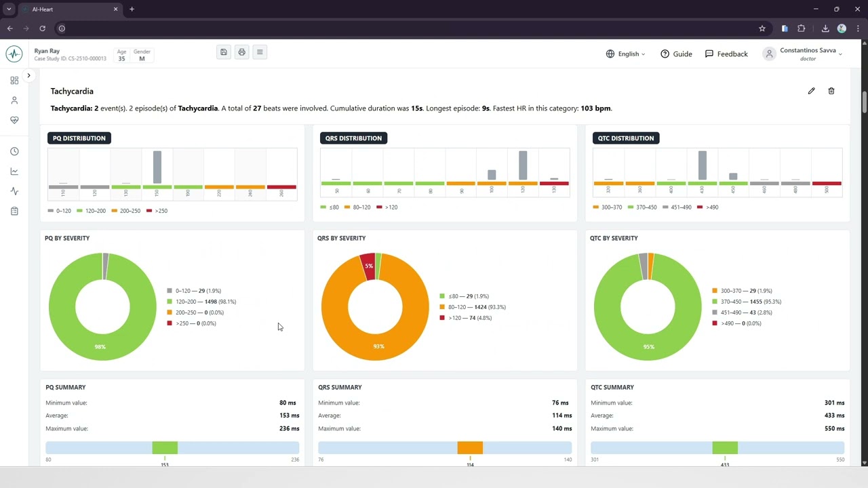
Task: Click the PQ DISTRIBUTION label badge
Action: [x=79, y=138]
